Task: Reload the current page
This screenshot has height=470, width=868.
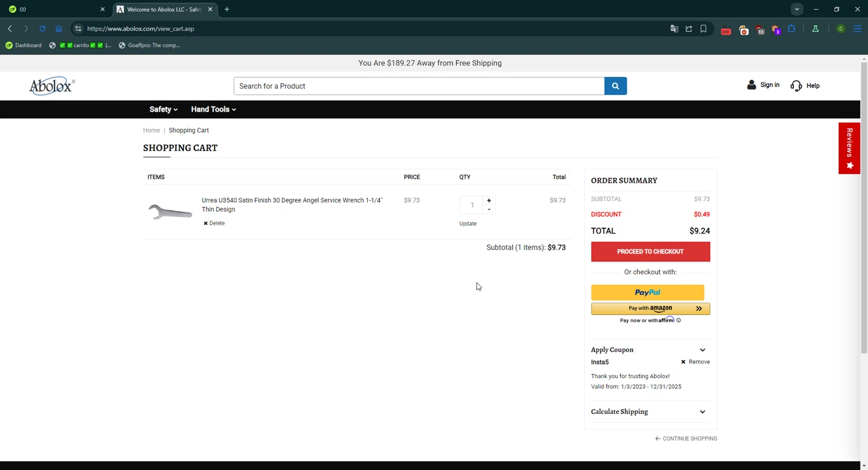Action: point(42,28)
